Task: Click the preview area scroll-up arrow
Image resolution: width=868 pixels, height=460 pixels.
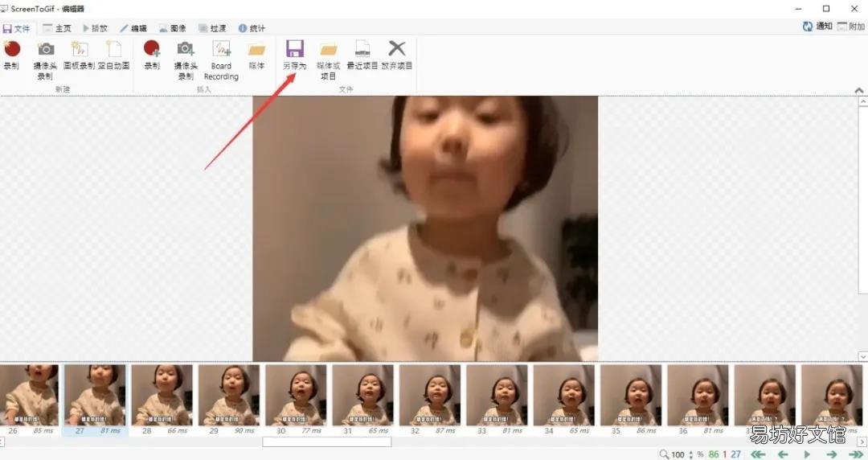Action: click(862, 102)
